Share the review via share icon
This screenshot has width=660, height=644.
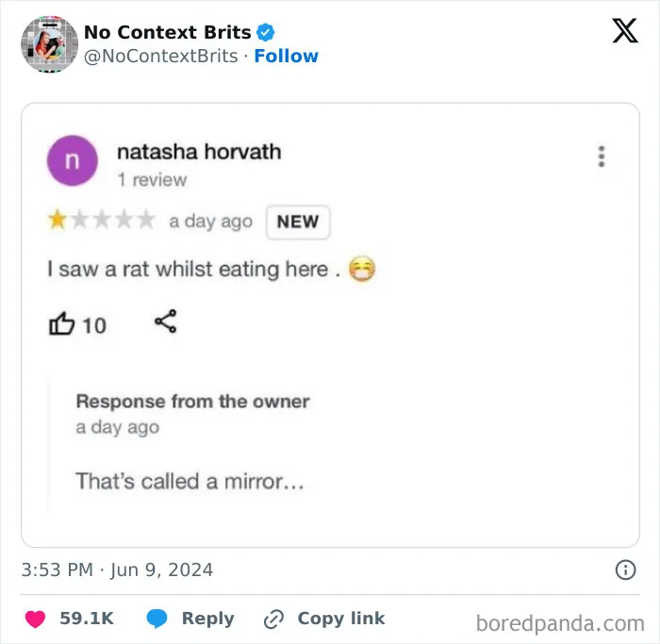click(166, 322)
